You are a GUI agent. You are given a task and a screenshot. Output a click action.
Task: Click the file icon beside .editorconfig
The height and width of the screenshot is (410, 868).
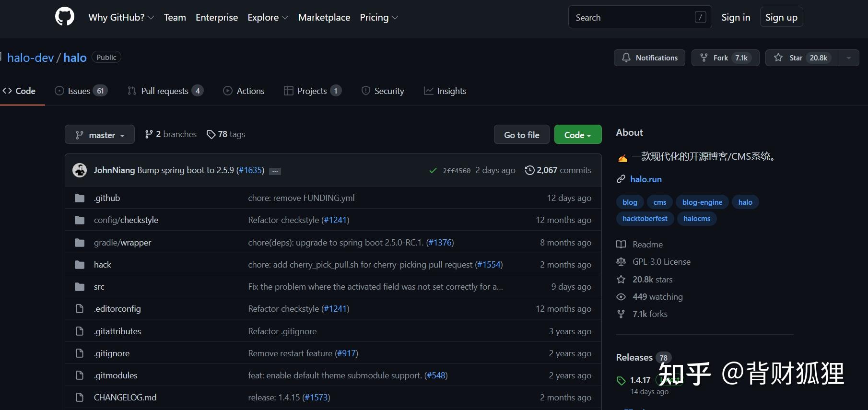80,309
